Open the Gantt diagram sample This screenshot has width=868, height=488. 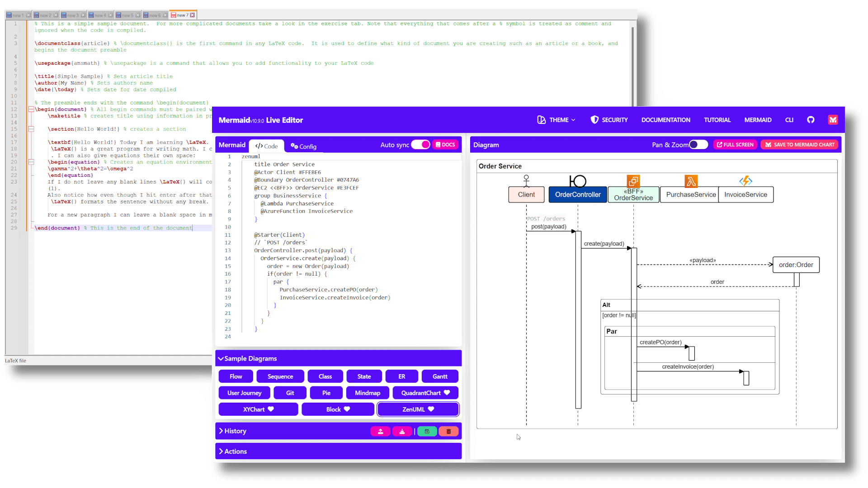pyautogui.click(x=440, y=376)
